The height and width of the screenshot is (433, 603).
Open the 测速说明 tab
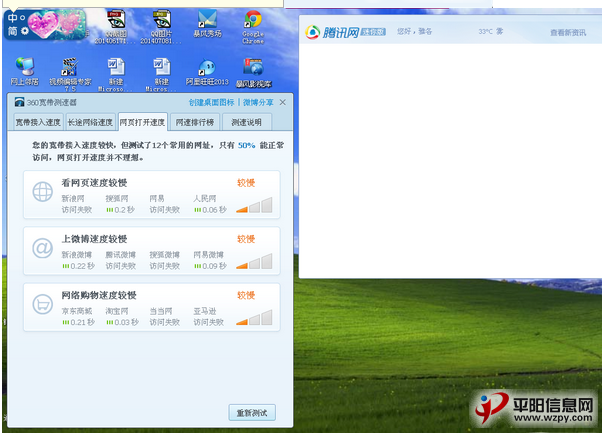[247, 122]
